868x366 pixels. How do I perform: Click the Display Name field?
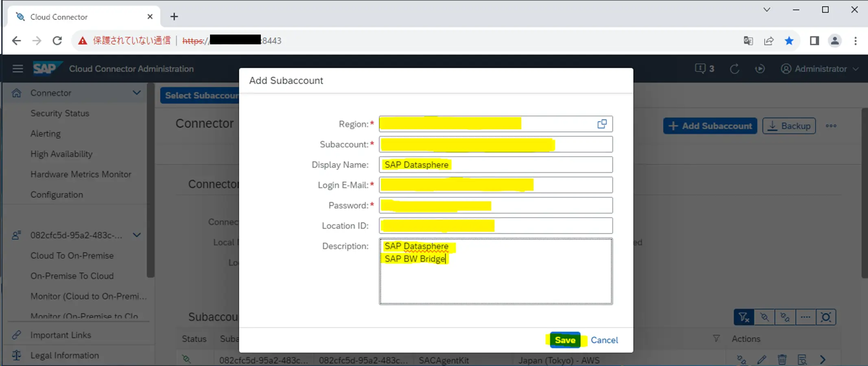pos(496,165)
